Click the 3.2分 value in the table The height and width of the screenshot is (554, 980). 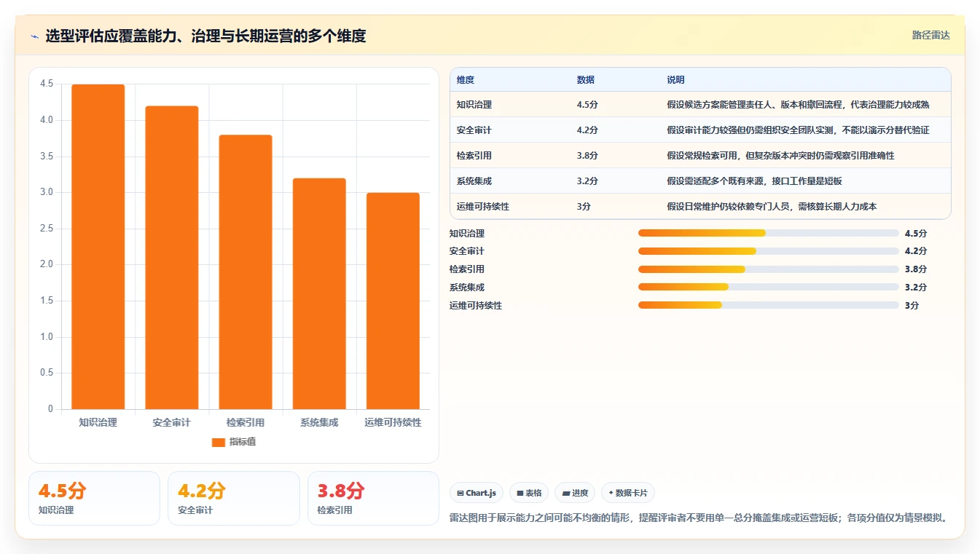click(587, 181)
